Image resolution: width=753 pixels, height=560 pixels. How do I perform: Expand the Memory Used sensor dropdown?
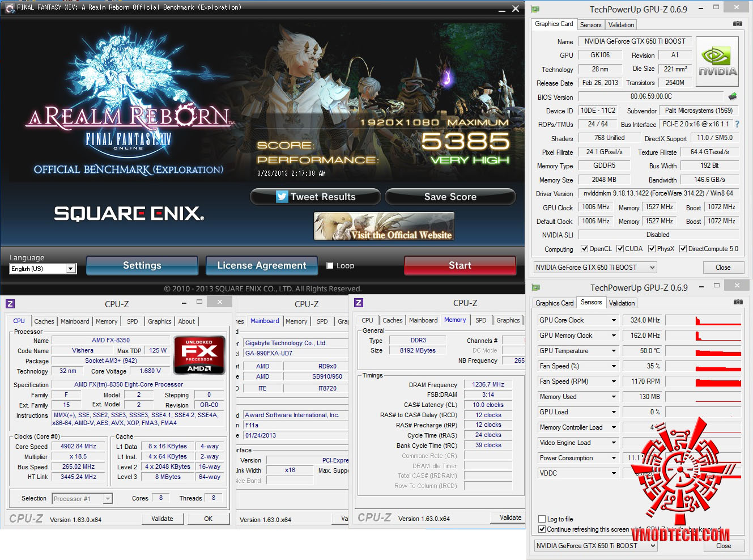614,397
